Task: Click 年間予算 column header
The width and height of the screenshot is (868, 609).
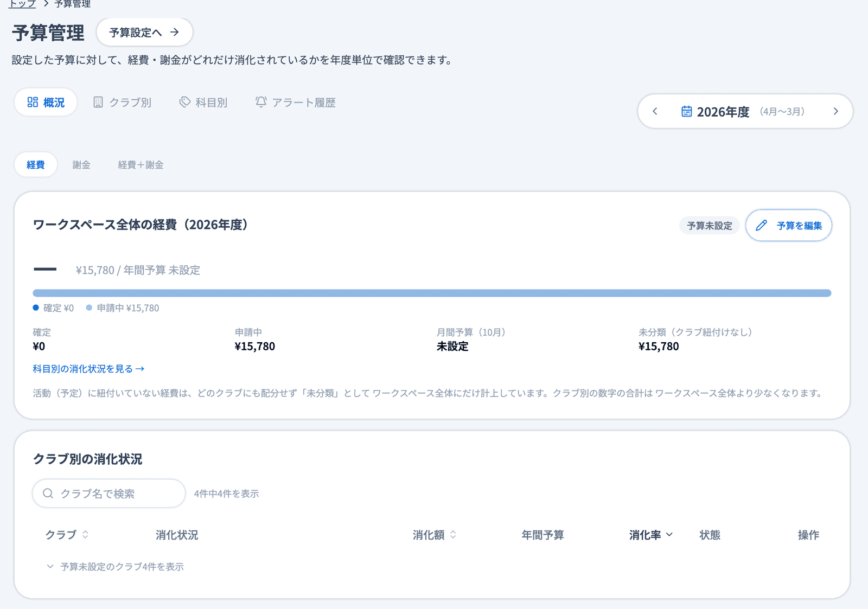Action: tap(542, 535)
